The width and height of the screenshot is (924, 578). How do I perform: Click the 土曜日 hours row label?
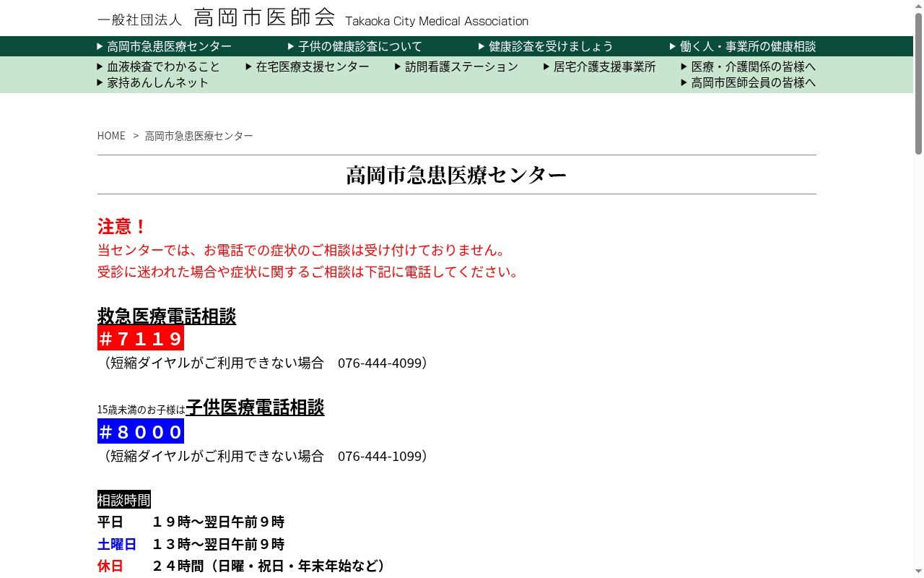(x=117, y=544)
